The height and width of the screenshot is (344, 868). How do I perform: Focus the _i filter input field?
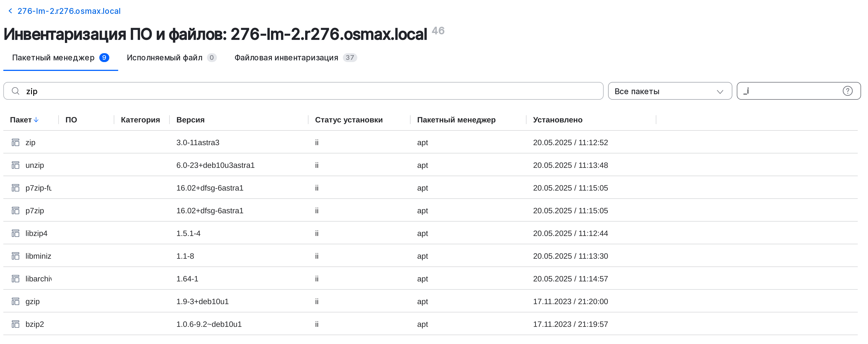(788, 91)
